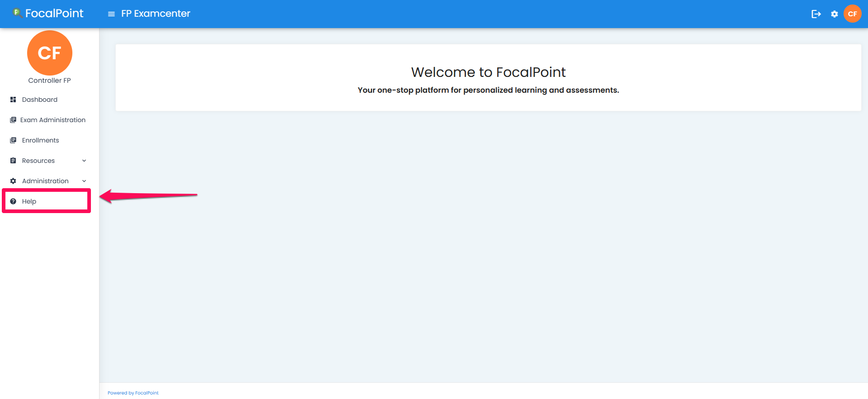Viewport: 868px width, 399px height.
Task: Click the Administration gear icon
Action: click(13, 181)
